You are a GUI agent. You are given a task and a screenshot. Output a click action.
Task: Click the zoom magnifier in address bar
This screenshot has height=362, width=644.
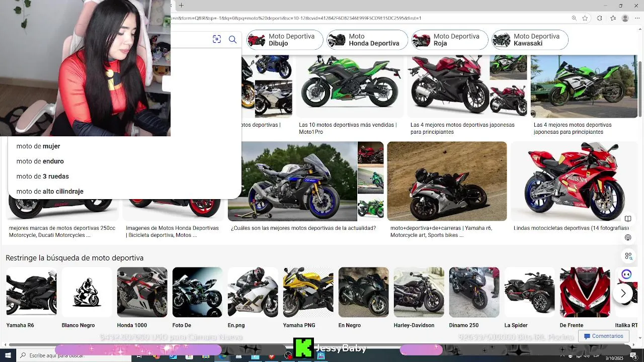coord(574,18)
